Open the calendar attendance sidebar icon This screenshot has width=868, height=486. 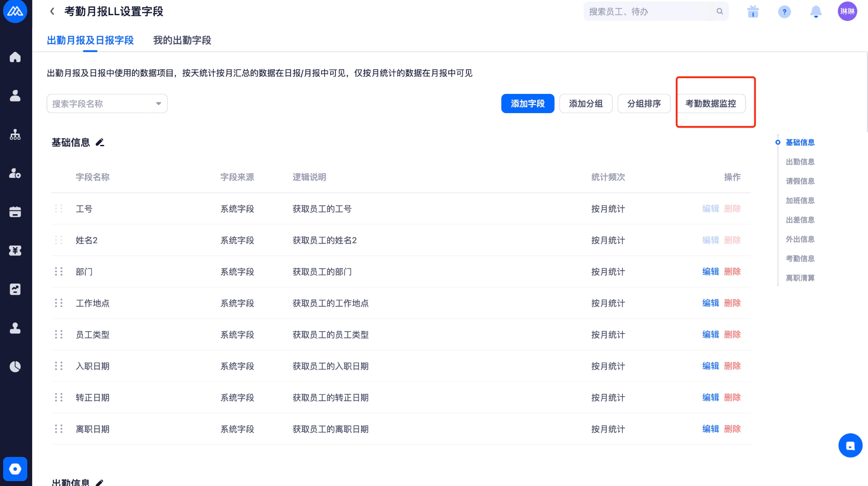point(15,212)
